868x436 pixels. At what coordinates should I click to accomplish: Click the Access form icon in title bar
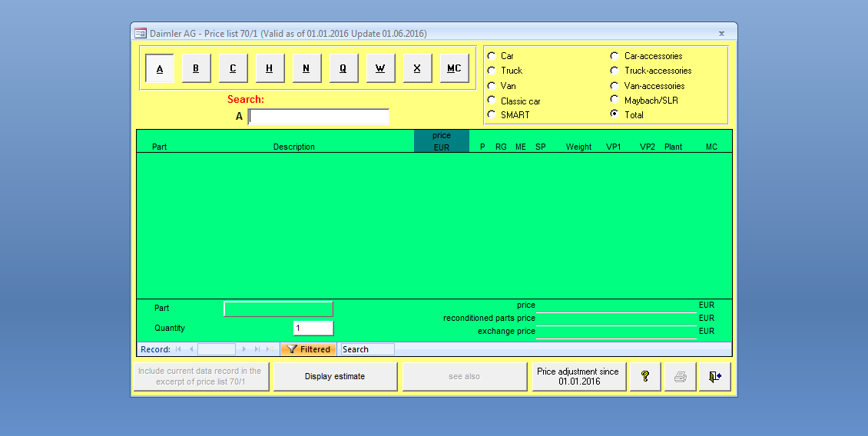pyautogui.click(x=141, y=33)
